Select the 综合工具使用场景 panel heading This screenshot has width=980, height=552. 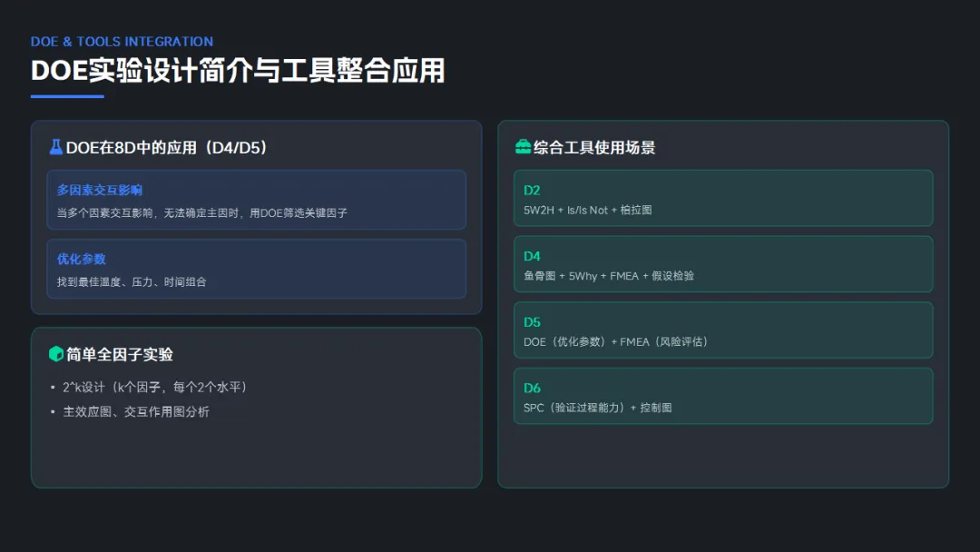pyautogui.click(x=594, y=147)
